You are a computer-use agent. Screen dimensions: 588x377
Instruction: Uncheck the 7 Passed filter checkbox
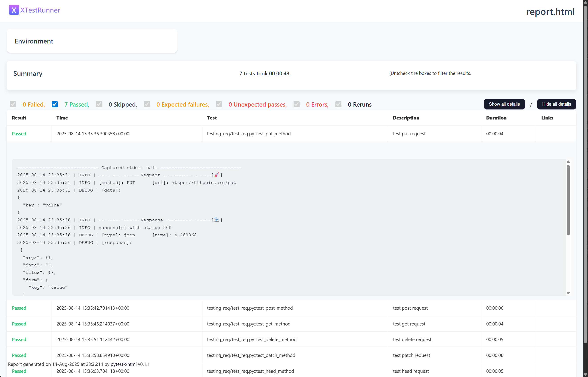click(55, 104)
